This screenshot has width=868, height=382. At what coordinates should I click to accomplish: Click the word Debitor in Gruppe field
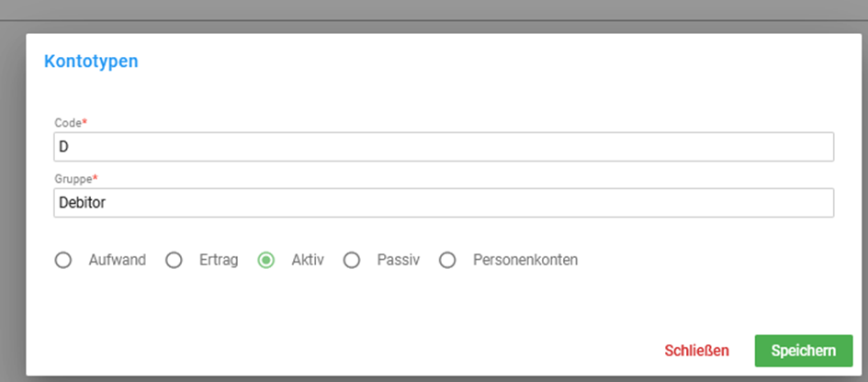(x=83, y=203)
